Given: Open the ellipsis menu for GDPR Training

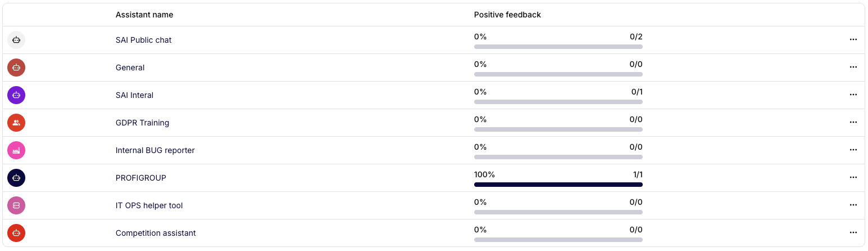Looking at the screenshot, I should (x=853, y=123).
